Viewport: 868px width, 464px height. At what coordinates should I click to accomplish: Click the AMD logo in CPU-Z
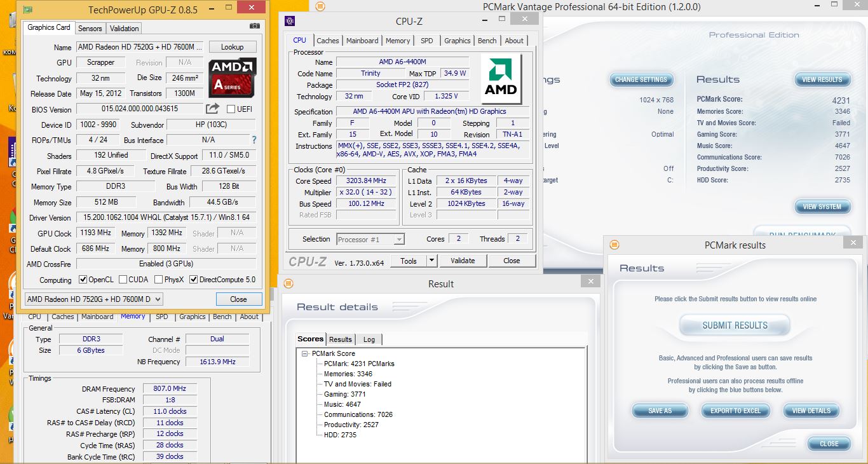(501, 79)
